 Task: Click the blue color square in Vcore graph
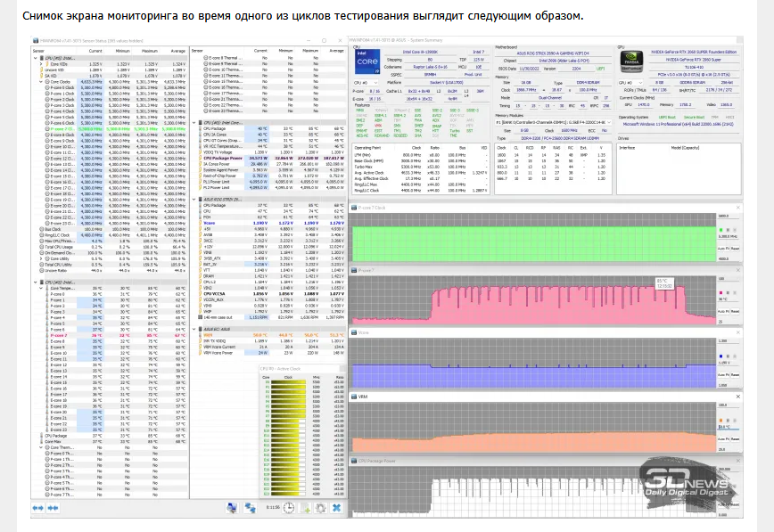pyautogui.click(x=721, y=356)
